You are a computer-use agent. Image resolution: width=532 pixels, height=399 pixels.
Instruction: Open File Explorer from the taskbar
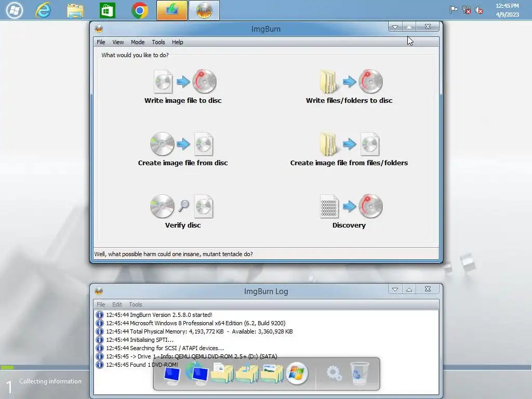tap(75, 10)
